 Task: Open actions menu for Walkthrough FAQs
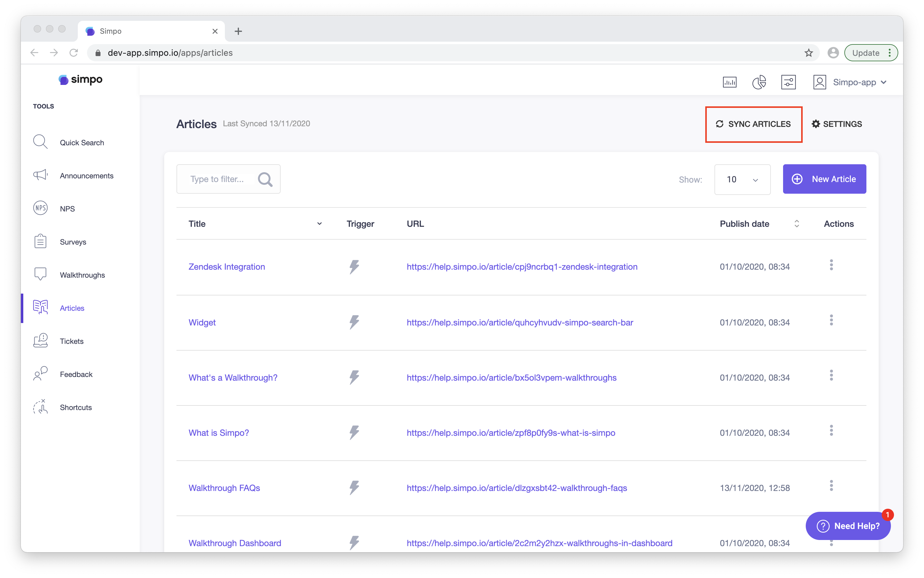[x=831, y=485]
